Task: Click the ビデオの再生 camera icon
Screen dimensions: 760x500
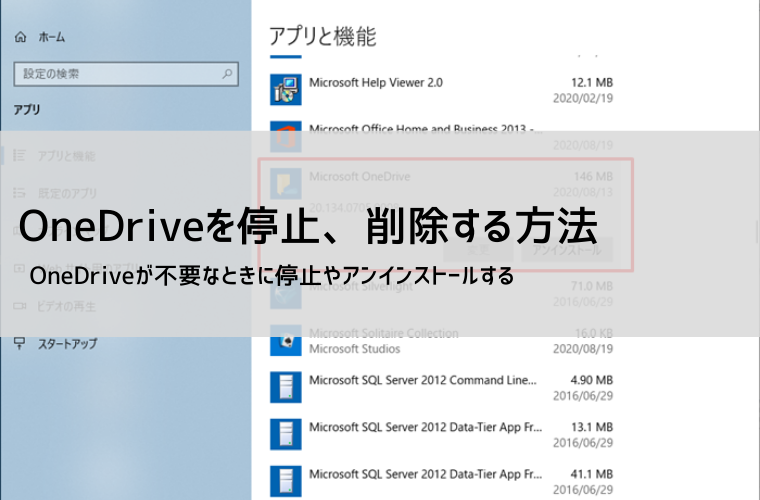Action: click(19, 306)
